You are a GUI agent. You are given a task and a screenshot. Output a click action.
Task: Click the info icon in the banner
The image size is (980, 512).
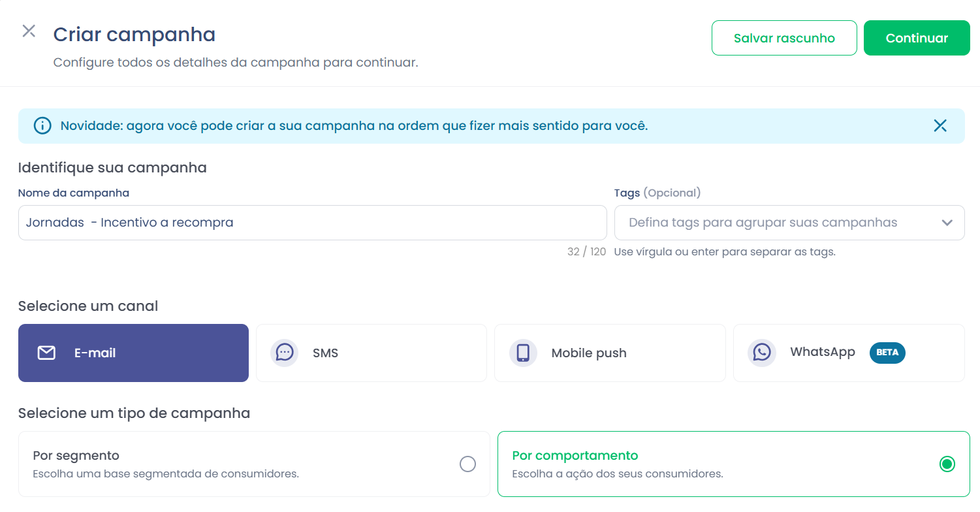pyautogui.click(x=42, y=126)
